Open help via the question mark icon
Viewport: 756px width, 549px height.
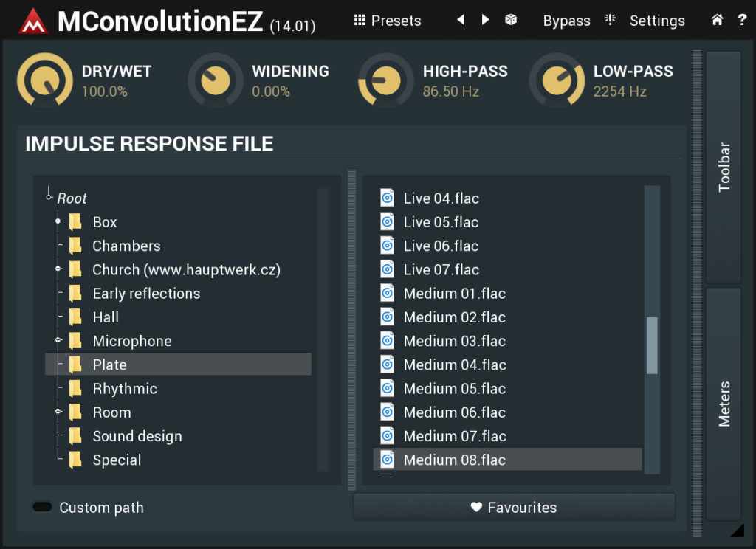tap(741, 20)
